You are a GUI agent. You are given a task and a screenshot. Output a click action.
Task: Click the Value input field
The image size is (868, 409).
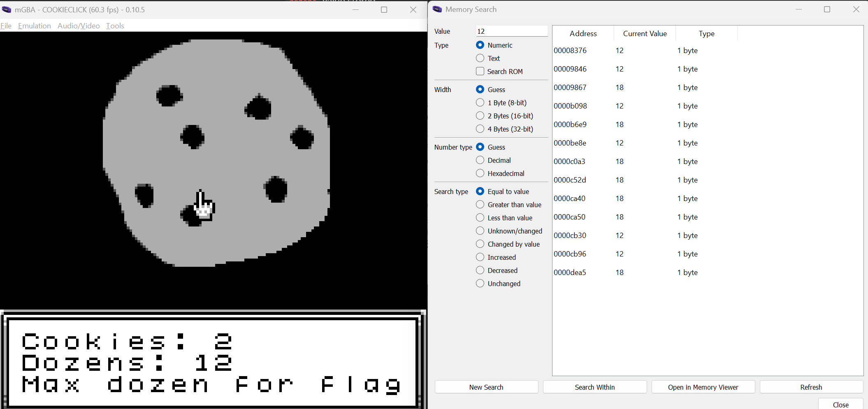(511, 31)
